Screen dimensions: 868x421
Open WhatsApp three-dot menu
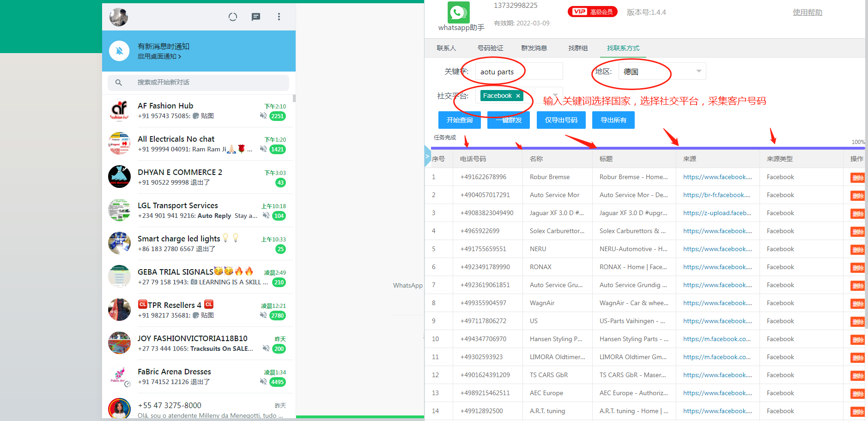(x=279, y=17)
